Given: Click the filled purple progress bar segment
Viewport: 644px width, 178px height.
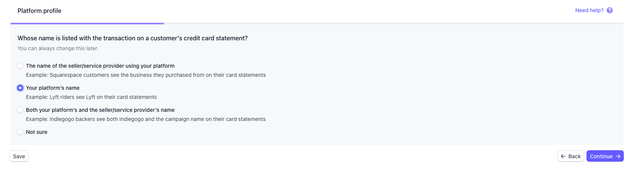Looking at the screenshot, I should 87,24.
